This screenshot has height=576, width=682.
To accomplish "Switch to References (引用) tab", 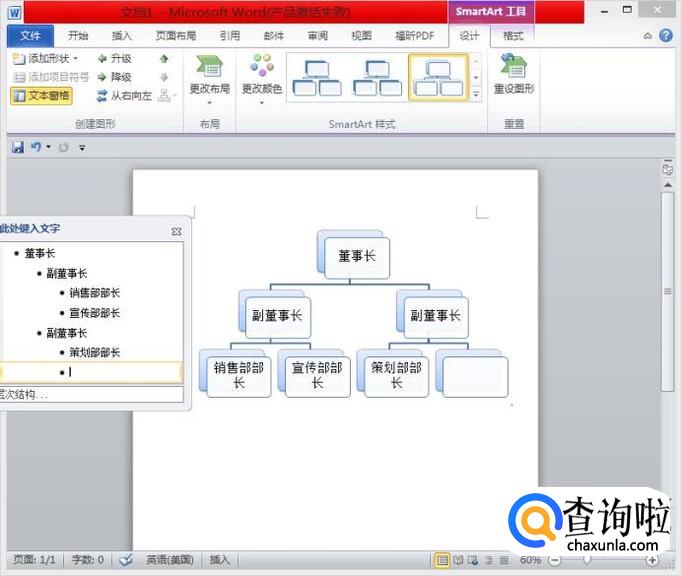I will [x=230, y=36].
